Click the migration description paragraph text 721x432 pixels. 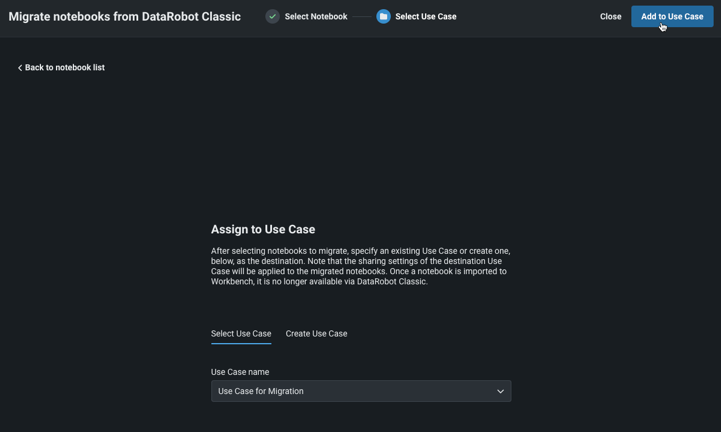[360, 266]
